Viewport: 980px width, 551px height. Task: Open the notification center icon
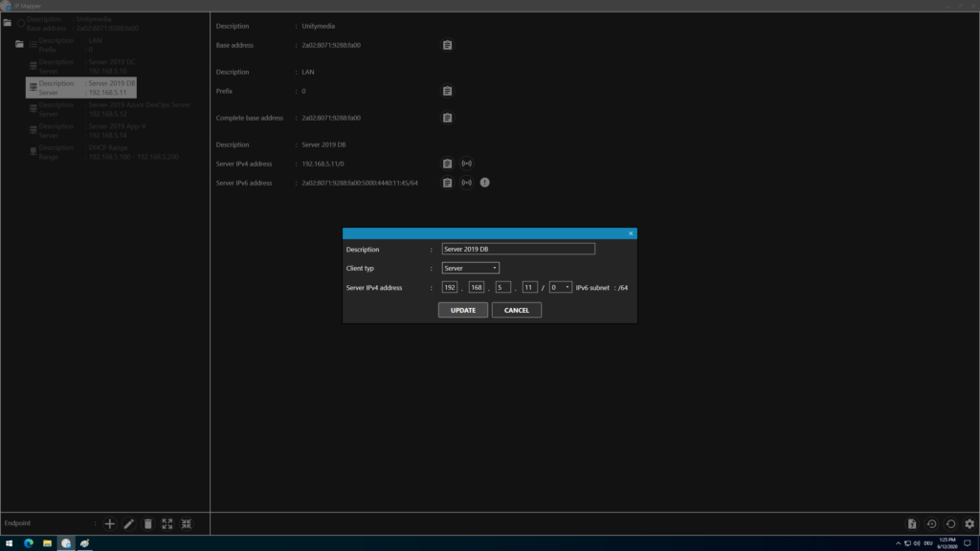(967, 543)
